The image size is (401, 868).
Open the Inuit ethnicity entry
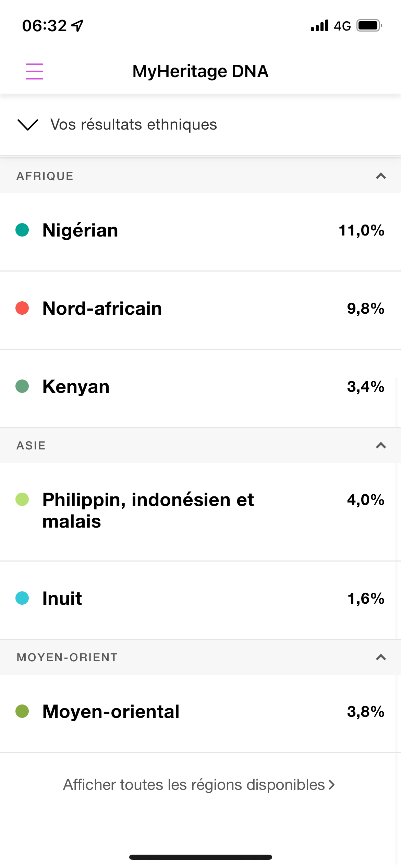(x=200, y=600)
